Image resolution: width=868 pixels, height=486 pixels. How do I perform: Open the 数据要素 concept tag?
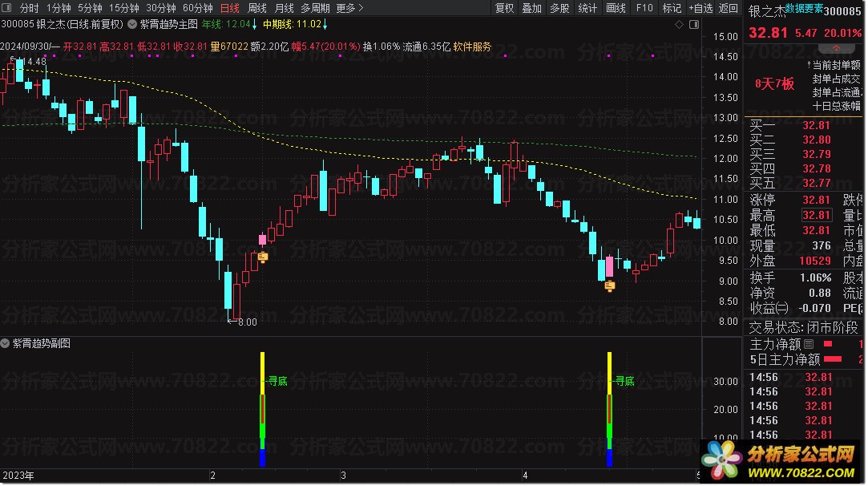[804, 8]
